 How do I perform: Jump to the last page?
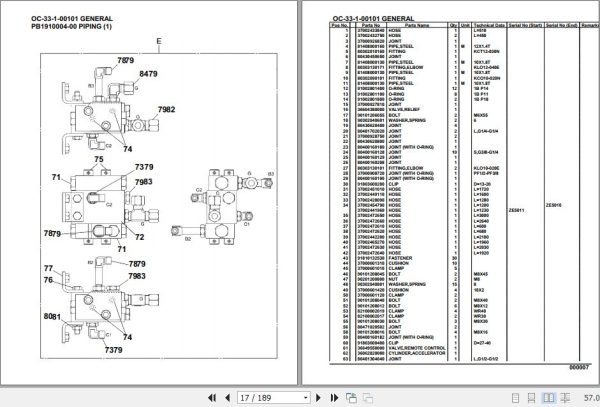coord(334,398)
